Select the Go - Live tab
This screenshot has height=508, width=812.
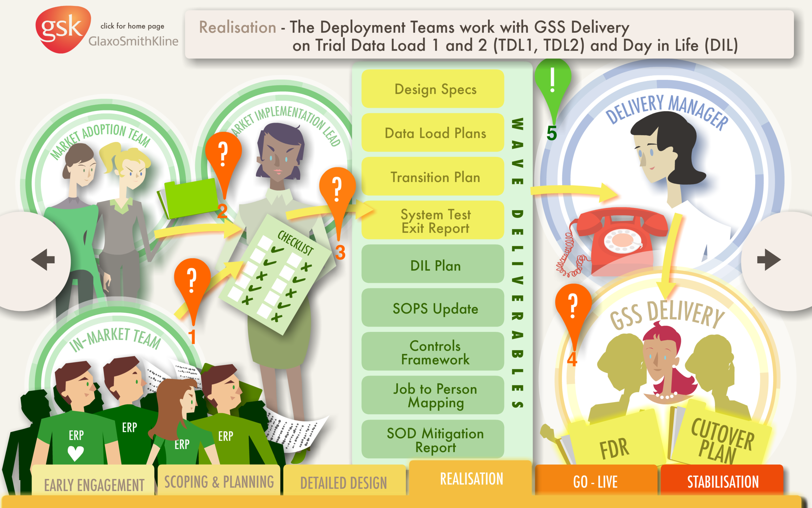[x=595, y=481]
